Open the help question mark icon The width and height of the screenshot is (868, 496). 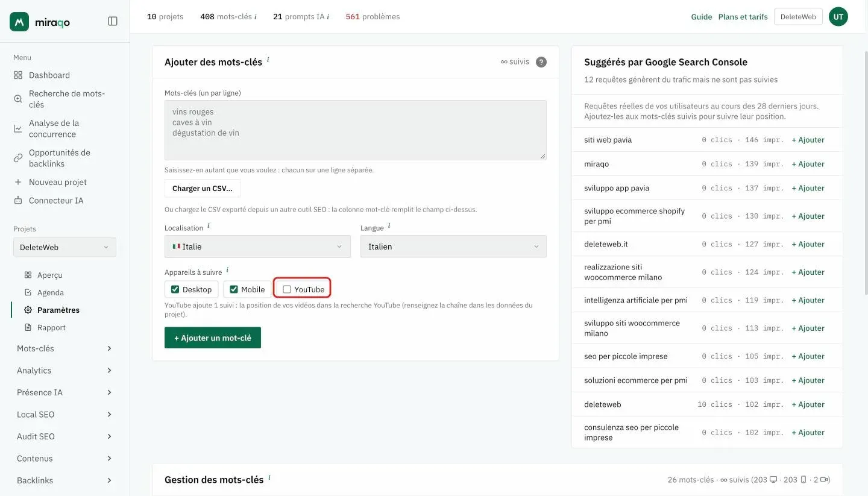[x=541, y=61]
